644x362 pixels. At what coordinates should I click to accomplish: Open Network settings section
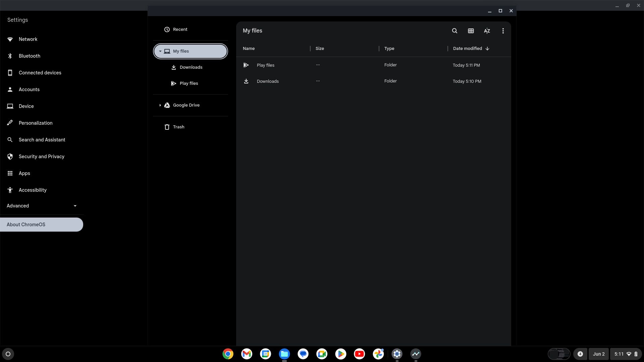coord(42,39)
